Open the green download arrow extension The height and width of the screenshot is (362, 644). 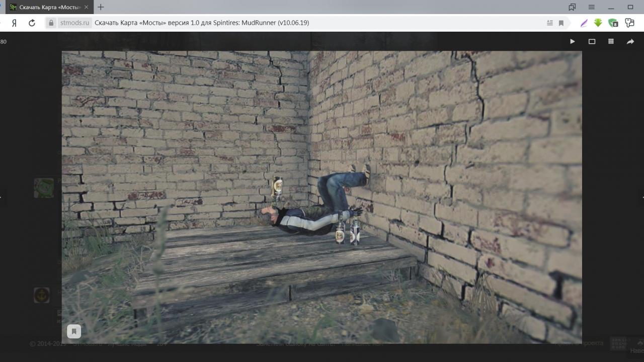click(x=598, y=23)
